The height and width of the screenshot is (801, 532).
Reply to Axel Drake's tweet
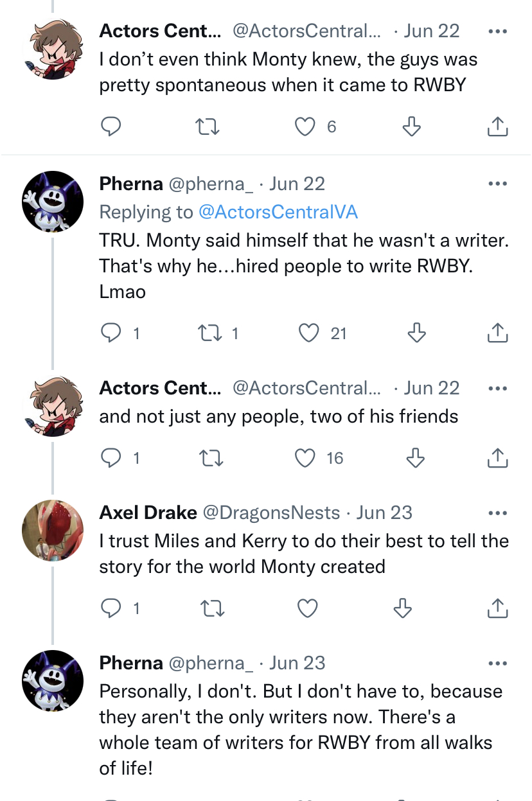(112, 607)
